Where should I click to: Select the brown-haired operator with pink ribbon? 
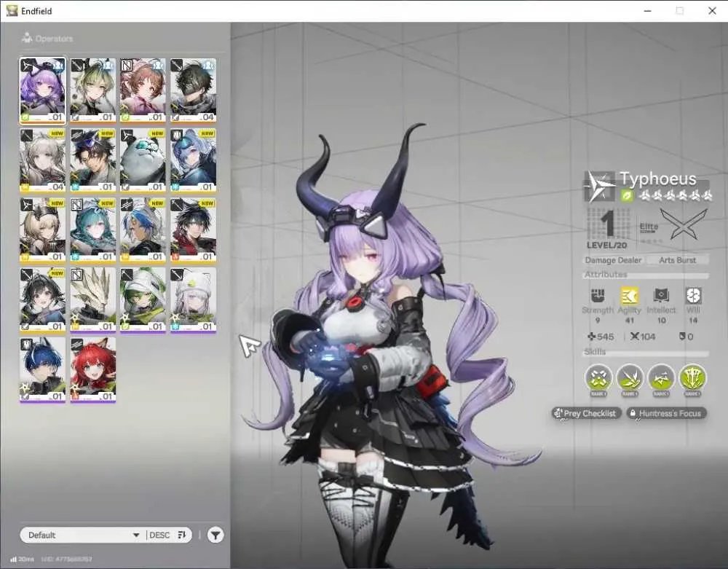pyautogui.click(x=143, y=90)
